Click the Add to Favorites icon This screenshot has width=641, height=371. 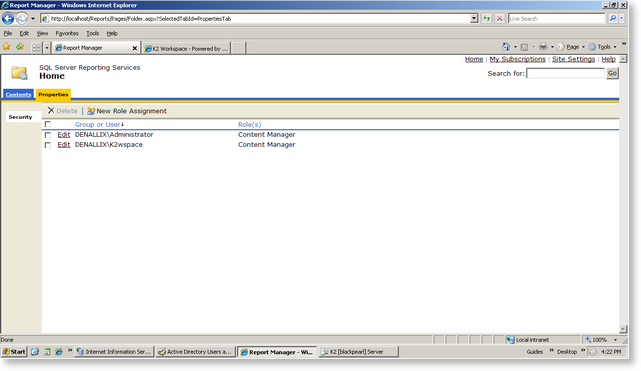(20, 47)
